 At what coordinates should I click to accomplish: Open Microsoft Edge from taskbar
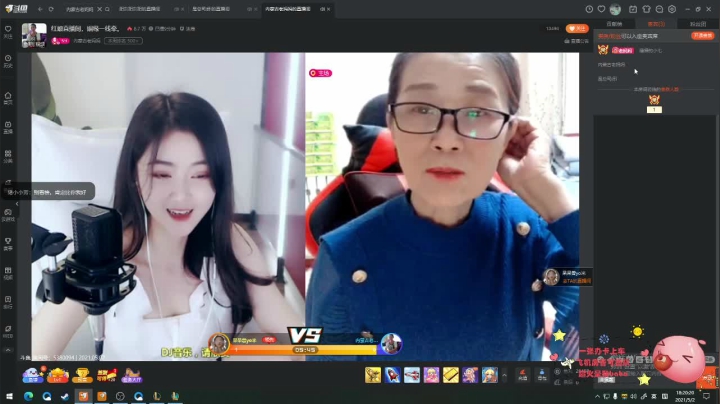[28, 396]
